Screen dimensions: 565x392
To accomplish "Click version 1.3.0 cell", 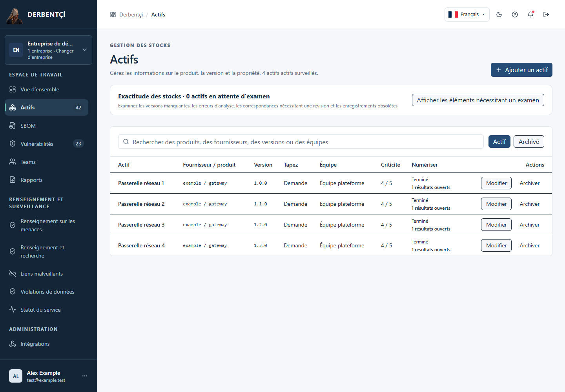I will (x=261, y=245).
